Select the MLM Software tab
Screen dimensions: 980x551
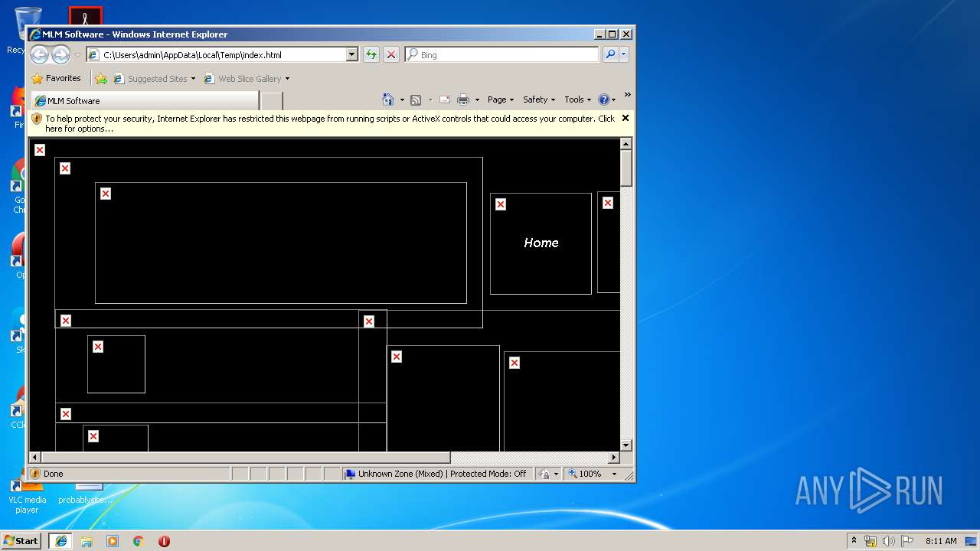point(144,100)
